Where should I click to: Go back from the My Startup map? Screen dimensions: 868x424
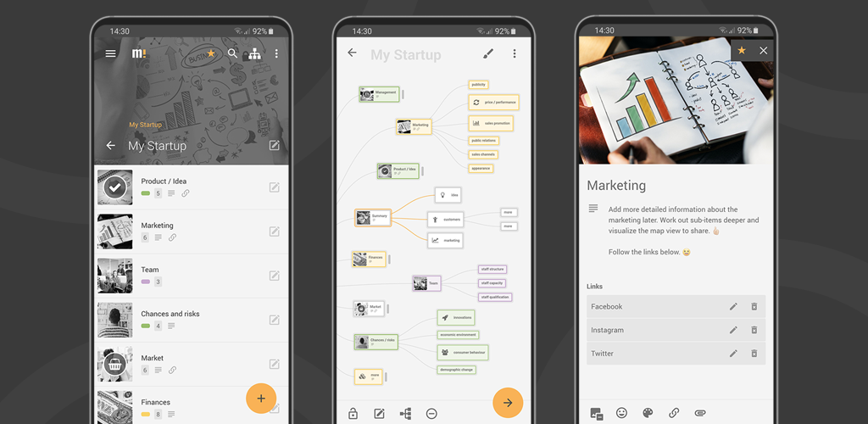tap(352, 53)
